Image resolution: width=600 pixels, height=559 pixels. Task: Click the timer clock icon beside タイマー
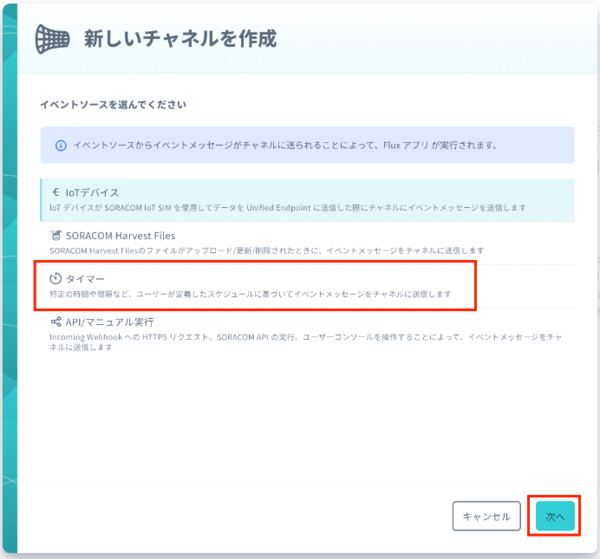coord(55,279)
